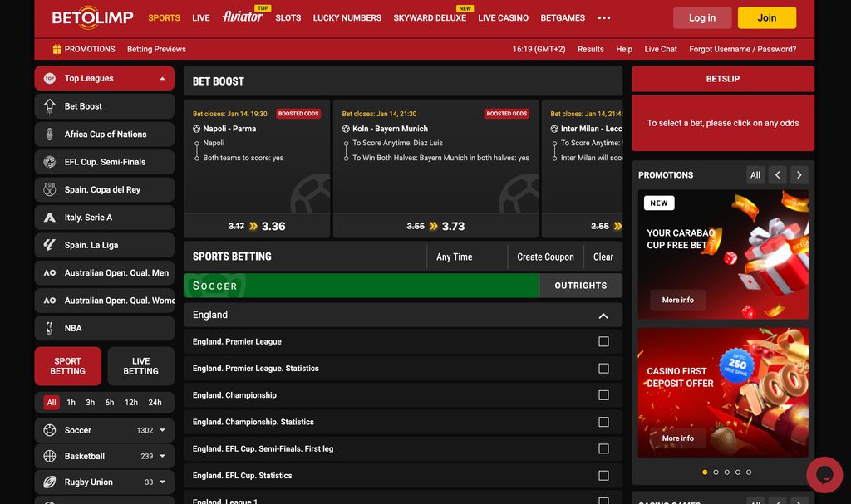This screenshot has height=504, width=851.
Task: Click the soccer icon beside Napoli - Parma
Action: tap(196, 129)
